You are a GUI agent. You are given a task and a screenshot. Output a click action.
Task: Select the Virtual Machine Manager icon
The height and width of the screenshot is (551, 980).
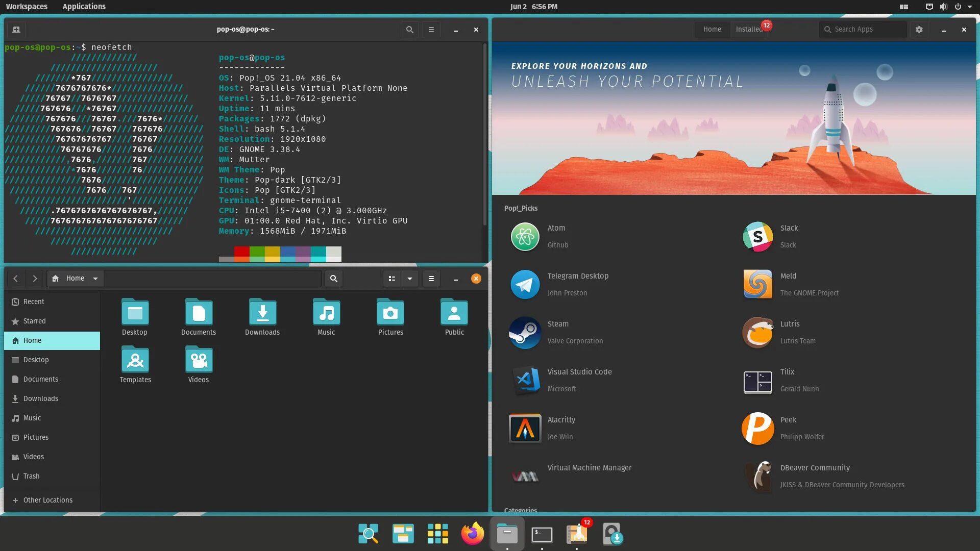click(525, 477)
